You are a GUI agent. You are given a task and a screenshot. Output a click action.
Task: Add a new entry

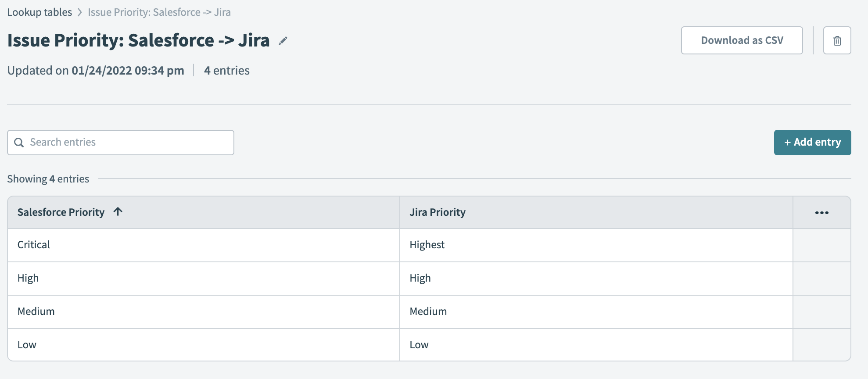tap(812, 143)
